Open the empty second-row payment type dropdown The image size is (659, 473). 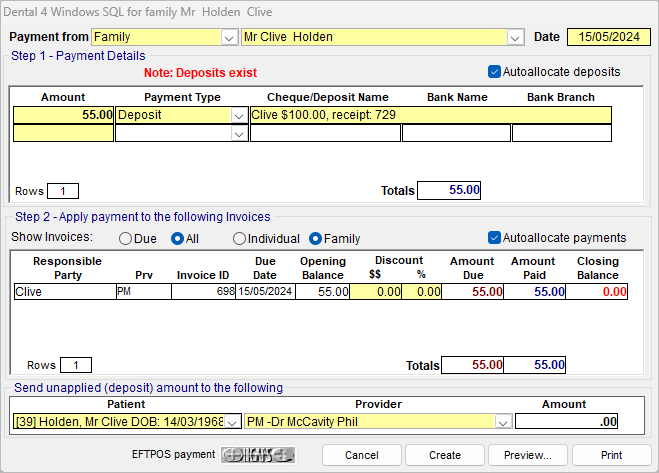point(239,134)
